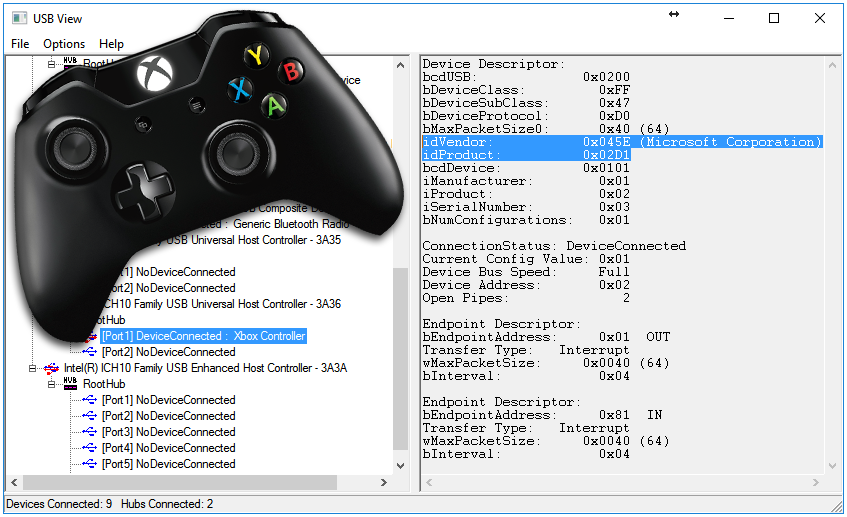Minimize the USB View window

tap(729, 18)
